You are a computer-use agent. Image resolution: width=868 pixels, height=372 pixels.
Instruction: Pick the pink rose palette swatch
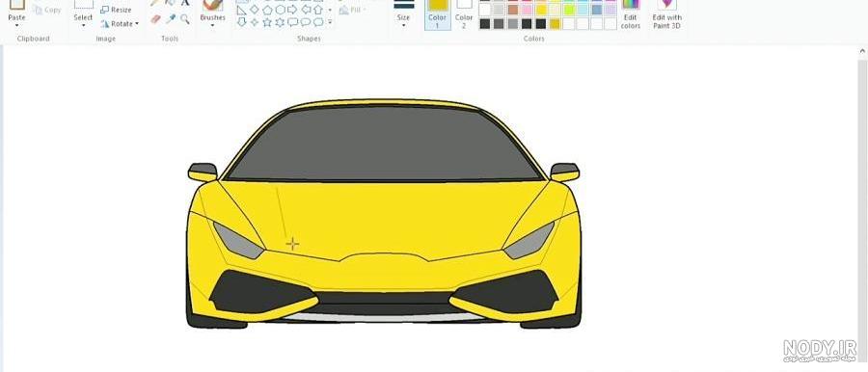tap(527, 10)
